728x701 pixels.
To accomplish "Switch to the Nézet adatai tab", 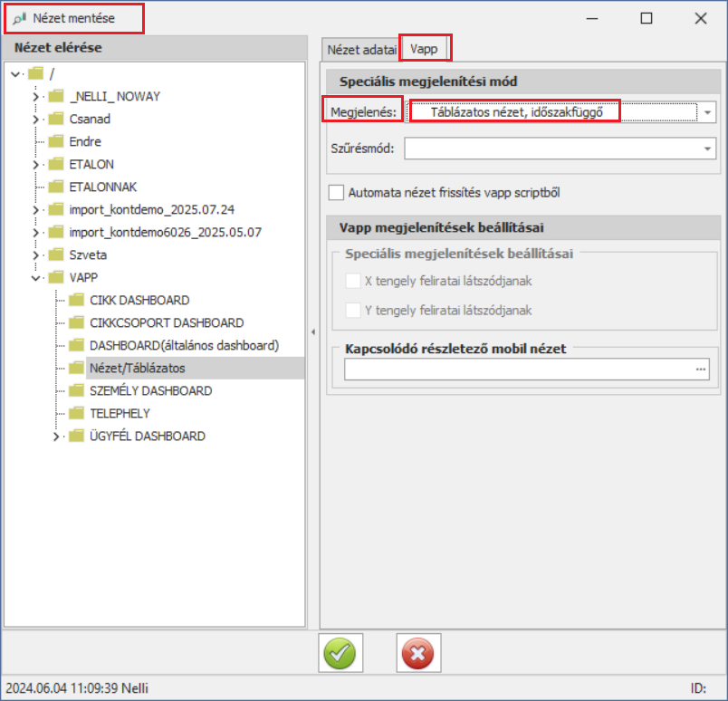I will (361, 49).
